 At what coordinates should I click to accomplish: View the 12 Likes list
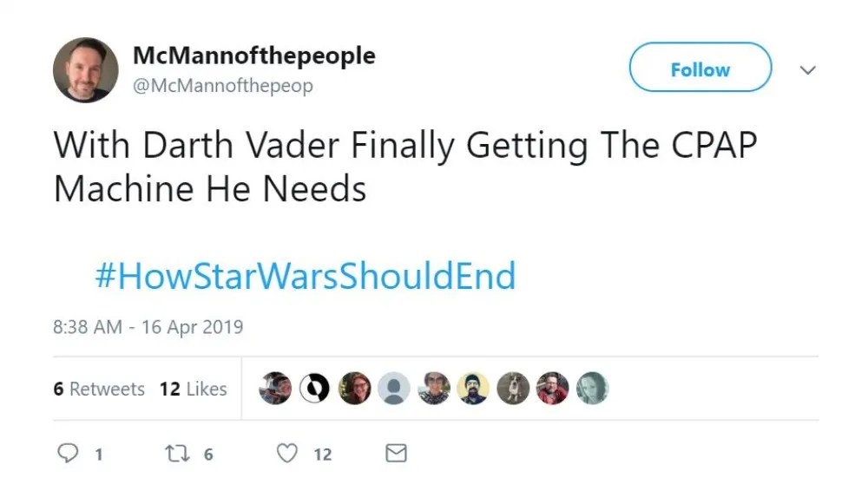tap(193, 389)
